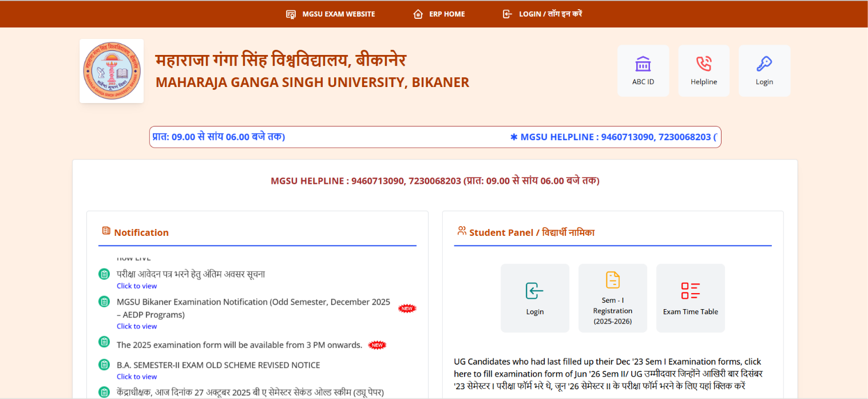Click the red MGSU HELPLINE heading line
The height and width of the screenshot is (399, 868).
(x=435, y=181)
